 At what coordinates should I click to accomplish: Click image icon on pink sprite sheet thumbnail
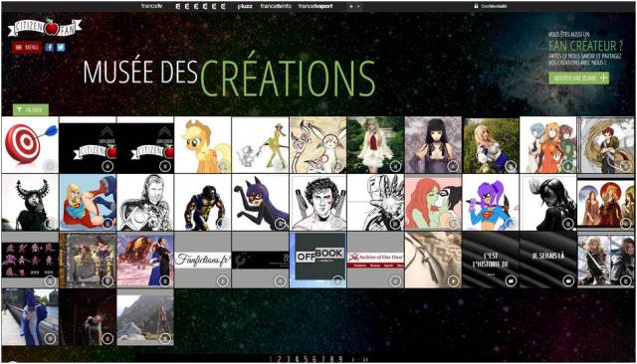click(x=50, y=280)
